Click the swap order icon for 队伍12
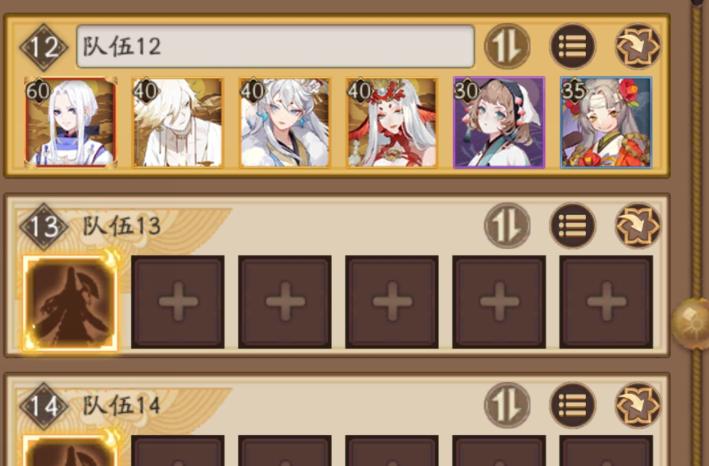This screenshot has height=466, width=709. [507, 46]
